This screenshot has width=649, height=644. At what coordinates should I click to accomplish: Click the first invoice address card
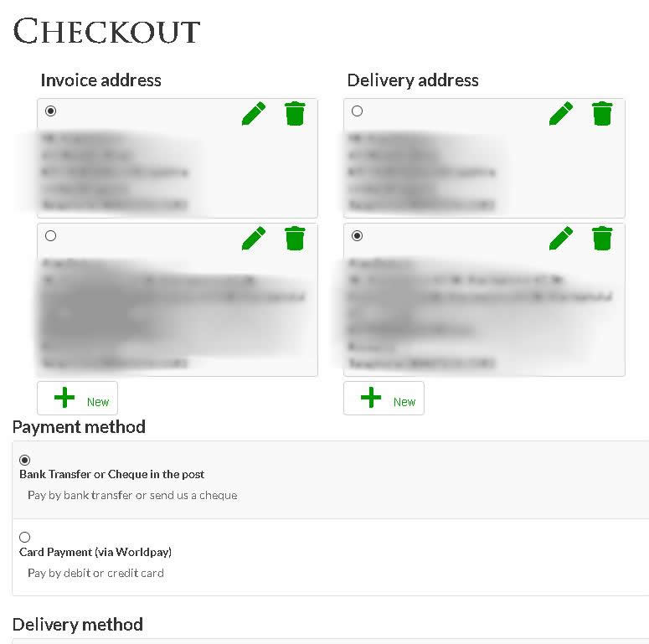point(178,167)
